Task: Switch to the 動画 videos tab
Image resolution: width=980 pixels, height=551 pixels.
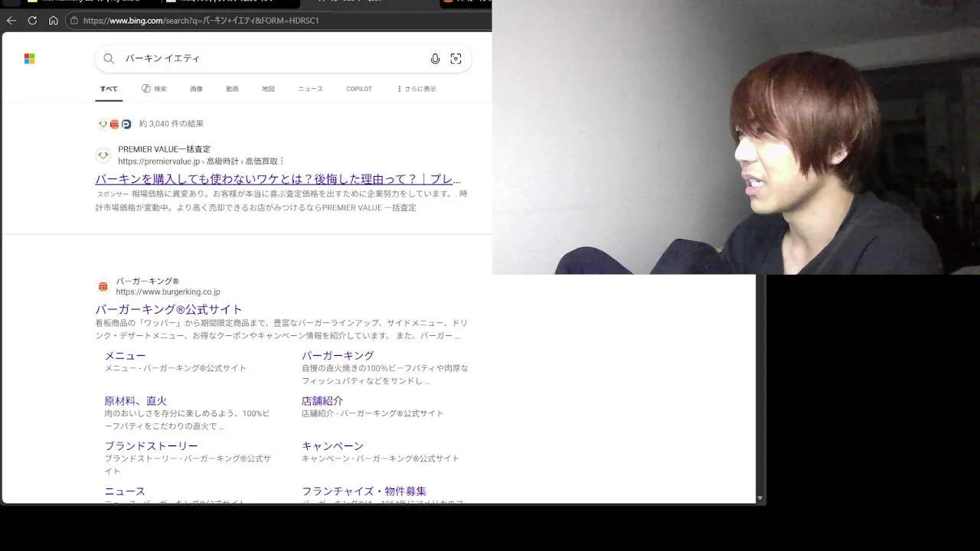Action: 232,89
